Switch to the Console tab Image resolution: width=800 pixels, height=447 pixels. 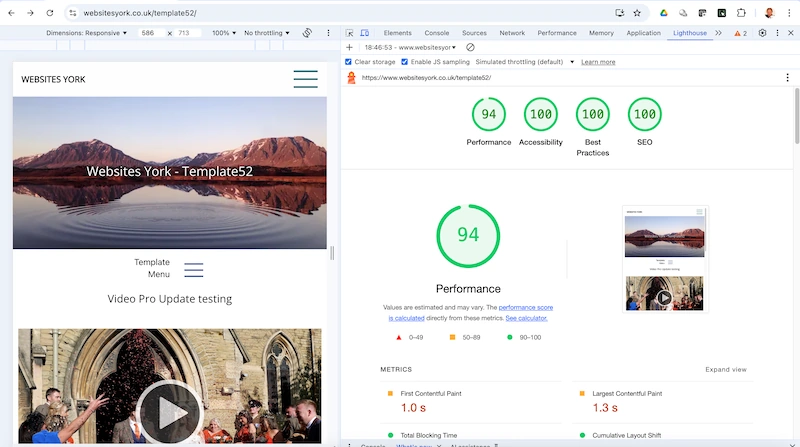pos(437,33)
